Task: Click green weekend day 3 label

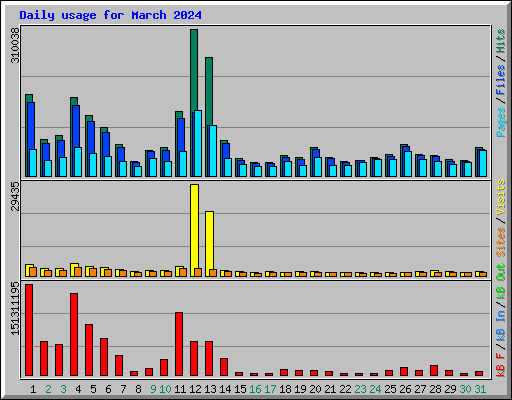Action: [x=63, y=389]
